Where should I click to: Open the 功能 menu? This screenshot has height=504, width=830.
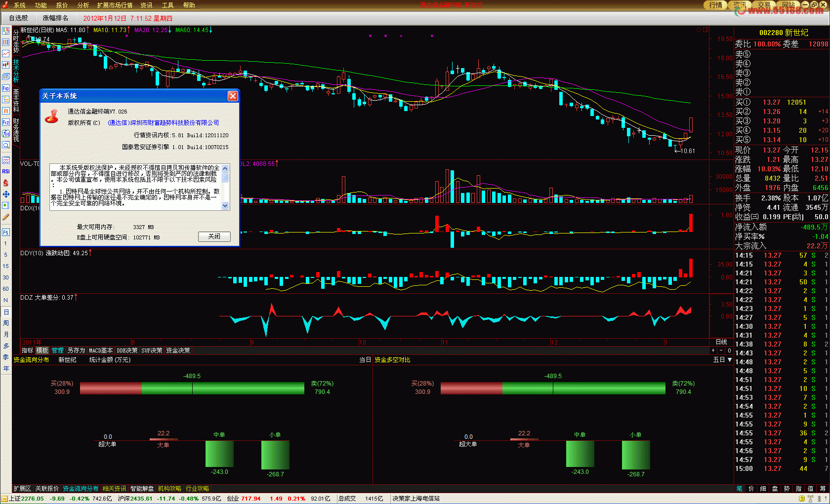tap(41, 5)
